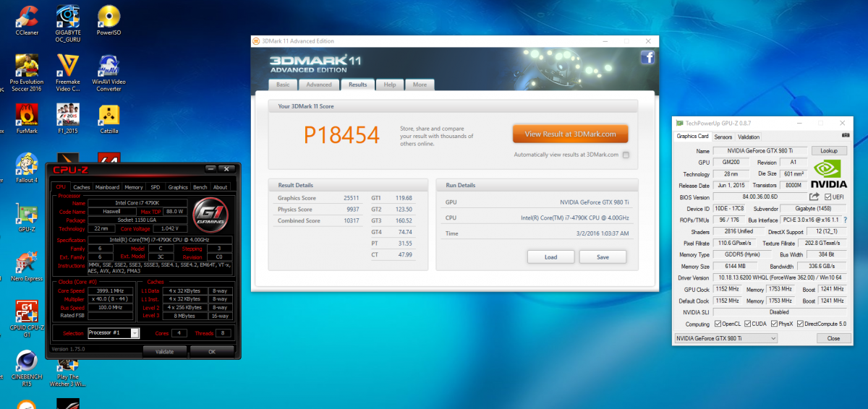Toggle automatically view results at 3DMark.com
The width and height of the screenshot is (868, 409).
click(x=626, y=155)
